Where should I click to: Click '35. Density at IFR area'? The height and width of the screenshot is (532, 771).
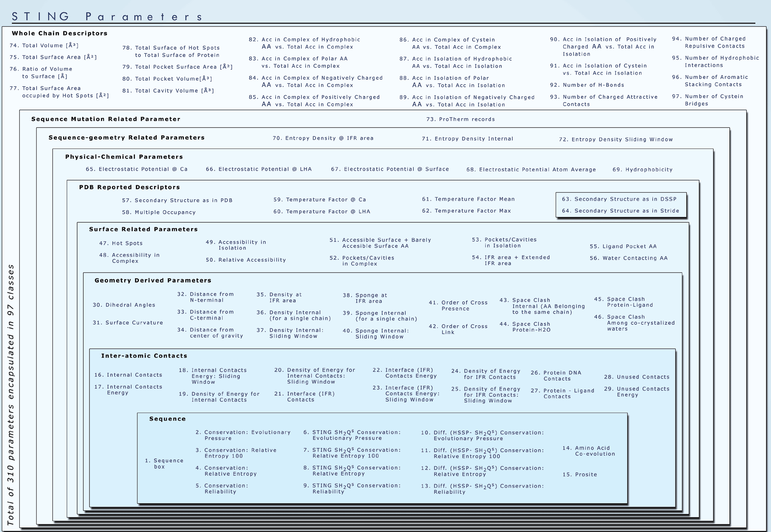coord(279,297)
